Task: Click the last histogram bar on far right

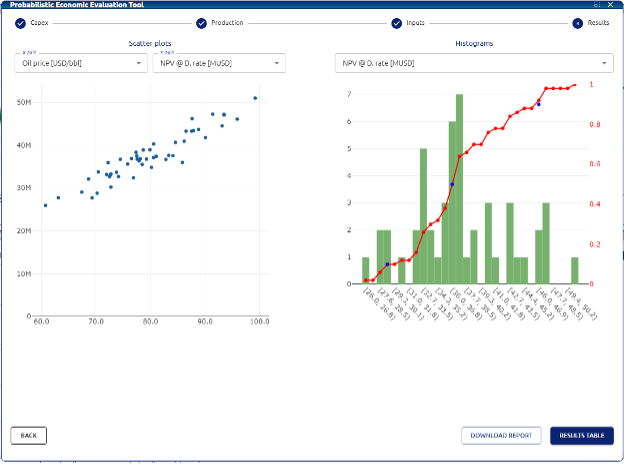Action: click(x=575, y=270)
